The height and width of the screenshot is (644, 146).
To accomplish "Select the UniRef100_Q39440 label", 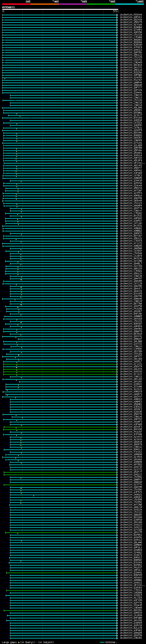I will coord(131,93).
